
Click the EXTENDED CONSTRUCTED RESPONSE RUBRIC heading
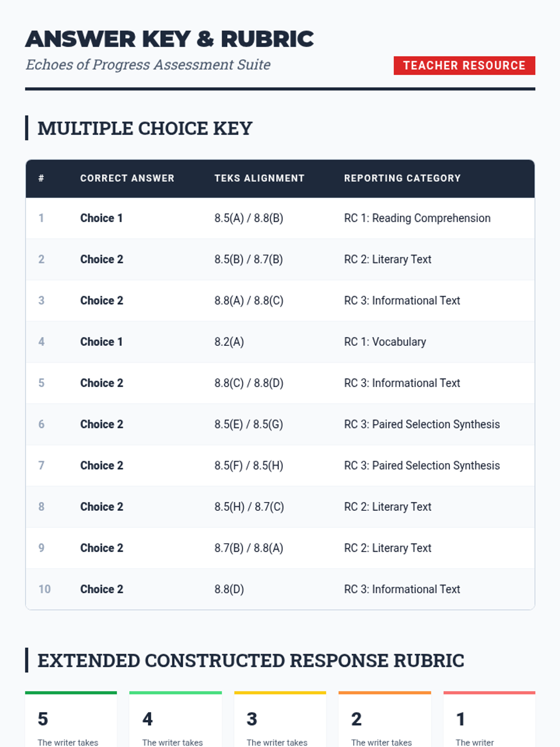pyautogui.click(x=251, y=661)
